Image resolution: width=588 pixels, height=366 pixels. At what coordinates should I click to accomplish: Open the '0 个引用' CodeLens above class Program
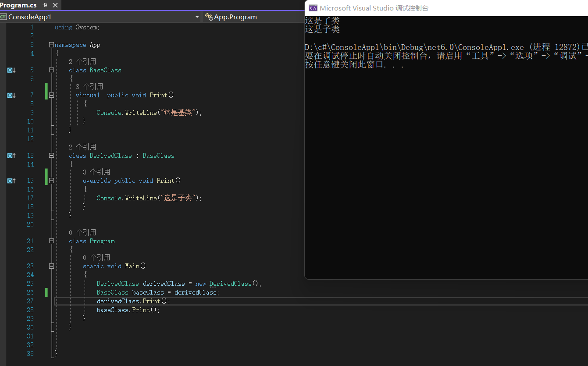click(x=82, y=232)
